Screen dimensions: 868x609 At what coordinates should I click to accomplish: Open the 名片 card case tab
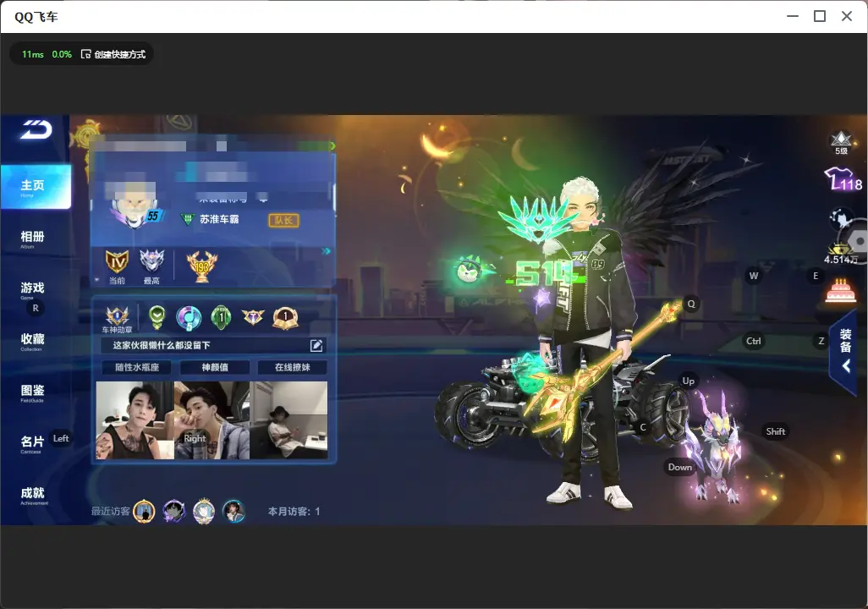point(32,443)
